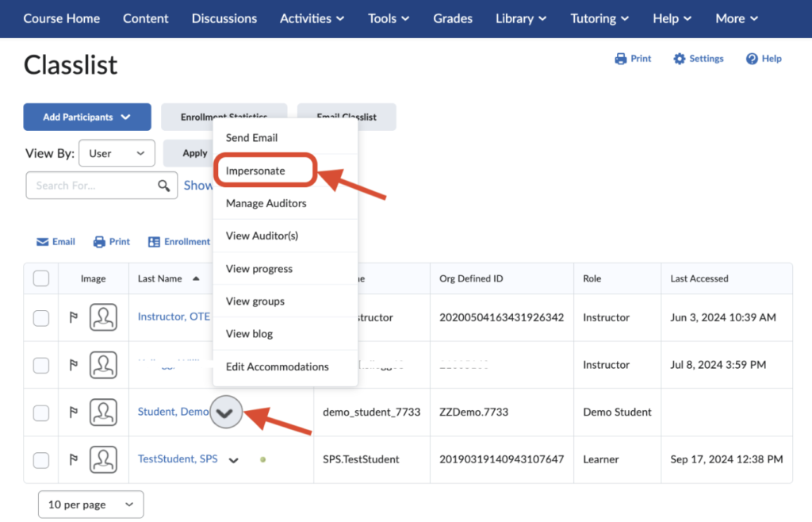812x522 pixels.
Task: Open the 10 per page dropdown
Action: coord(90,505)
